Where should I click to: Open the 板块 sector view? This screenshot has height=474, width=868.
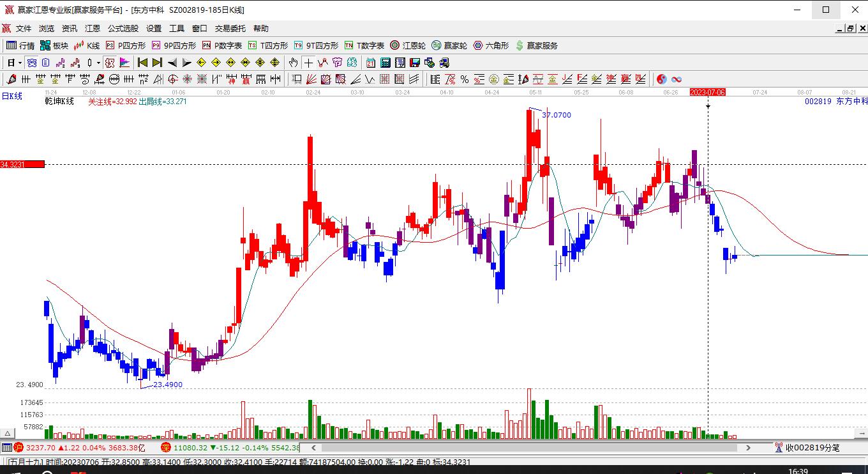(54, 45)
